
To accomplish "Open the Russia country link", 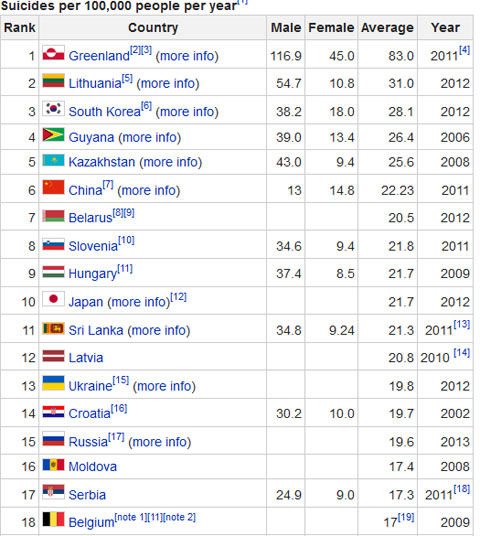I will pyautogui.click(x=88, y=442).
